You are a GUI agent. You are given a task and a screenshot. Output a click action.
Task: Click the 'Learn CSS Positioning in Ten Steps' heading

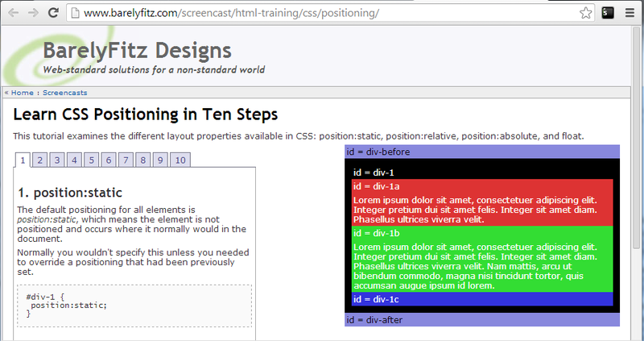[146, 114]
